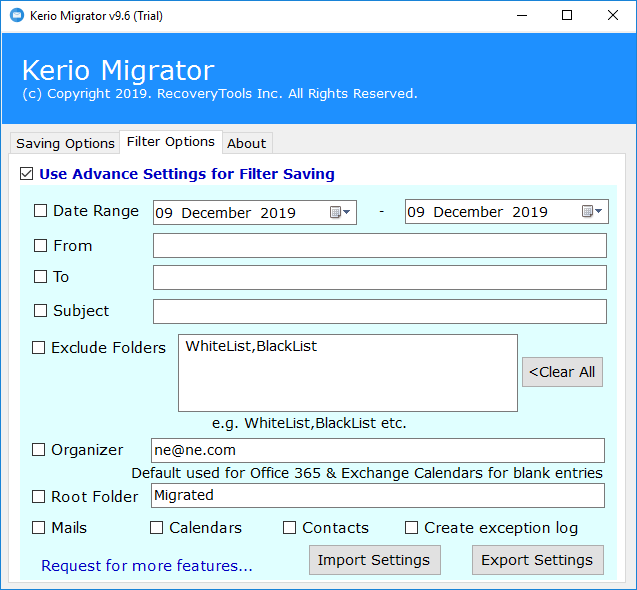The image size is (637, 590).
Task: Select the Filter Options tab
Action: 171,142
